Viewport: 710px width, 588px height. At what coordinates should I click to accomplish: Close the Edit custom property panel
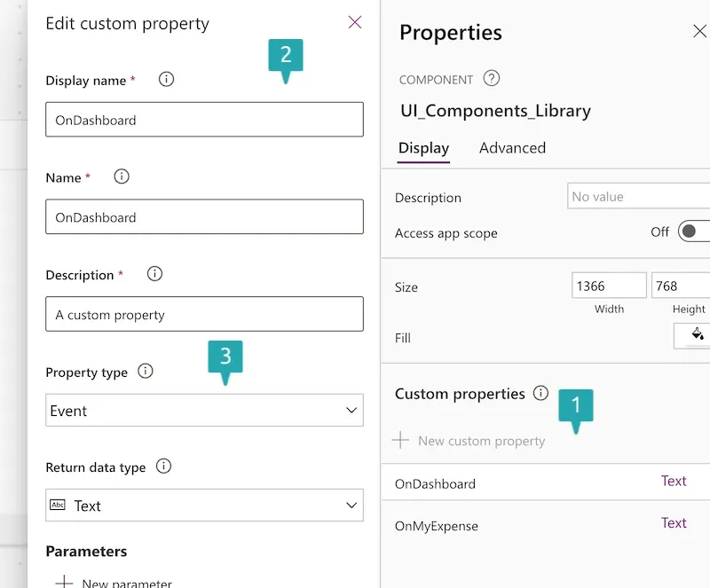[354, 22]
